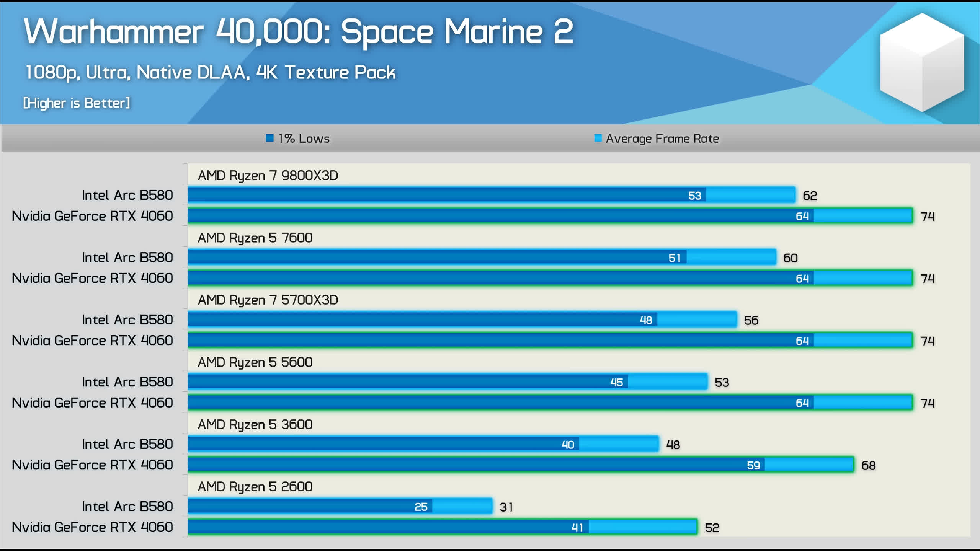Click the Intel Arc B580 label under Ryzen 5 7600
The width and height of the screenshot is (980, 551).
(127, 258)
